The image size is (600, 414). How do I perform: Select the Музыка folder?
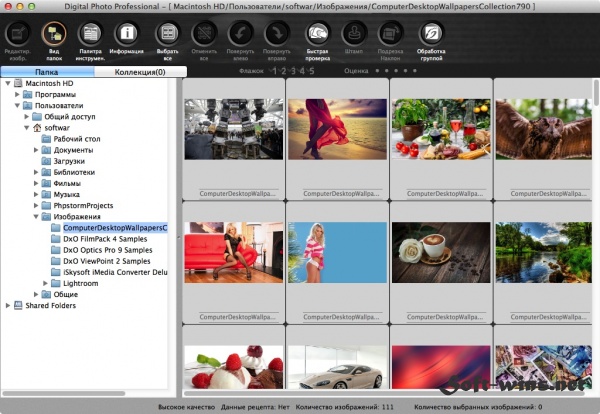[66, 194]
